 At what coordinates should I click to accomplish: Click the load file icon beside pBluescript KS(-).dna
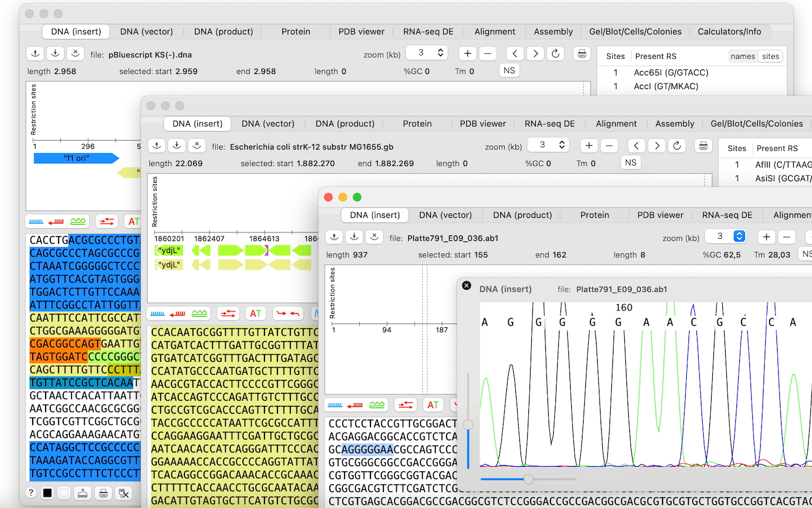[35, 54]
